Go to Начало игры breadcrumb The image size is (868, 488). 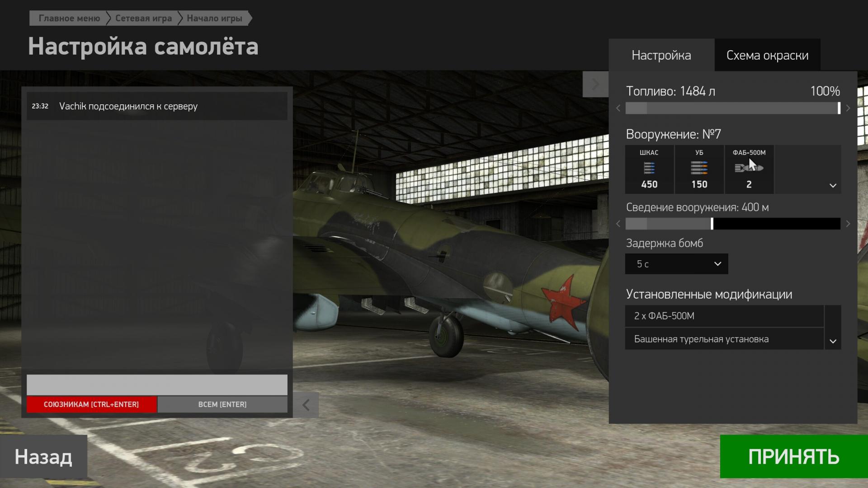[x=214, y=18]
